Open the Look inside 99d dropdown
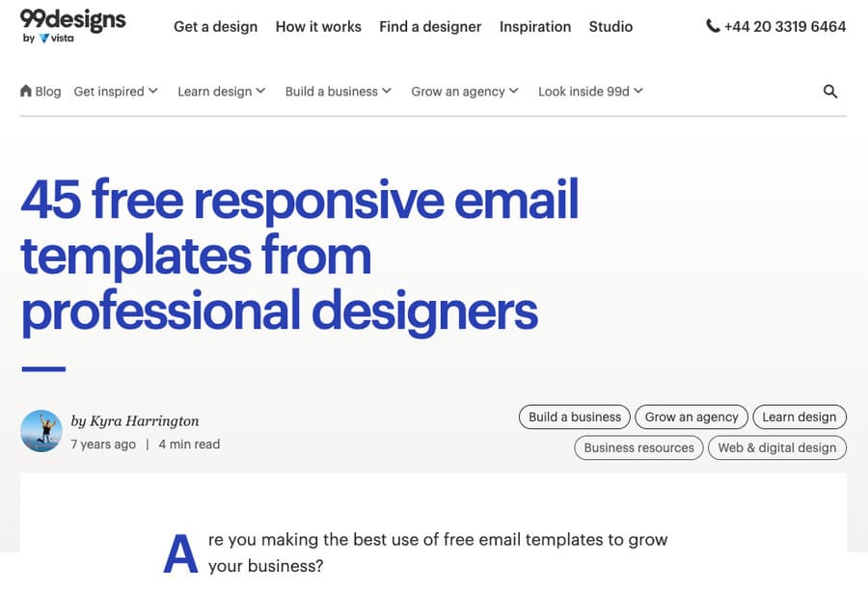Viewport: 868px width, 592px height. tap(590, 92)
